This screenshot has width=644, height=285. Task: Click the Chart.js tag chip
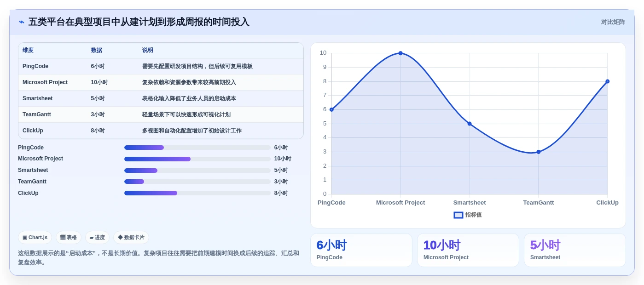[35, 237]
